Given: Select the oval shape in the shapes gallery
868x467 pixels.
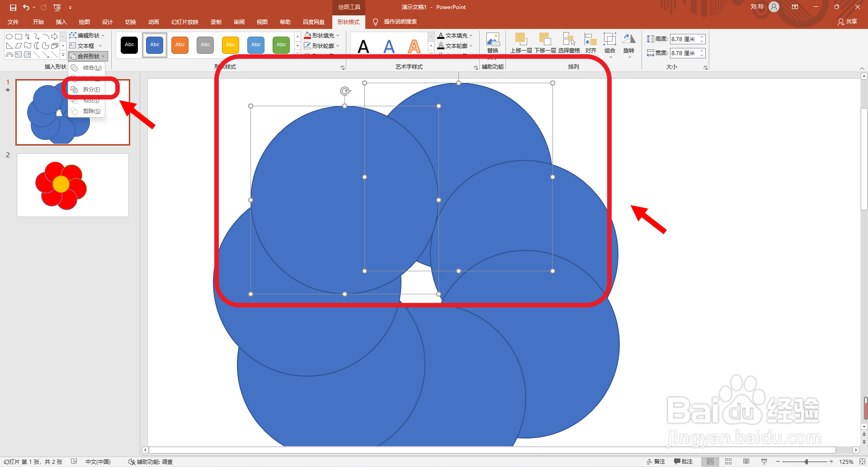Looking at the screenshot, I should tap(9, 37).
